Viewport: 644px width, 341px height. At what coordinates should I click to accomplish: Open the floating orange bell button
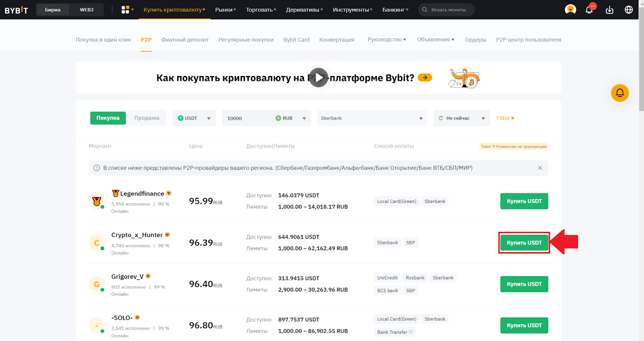click(620, 93)
